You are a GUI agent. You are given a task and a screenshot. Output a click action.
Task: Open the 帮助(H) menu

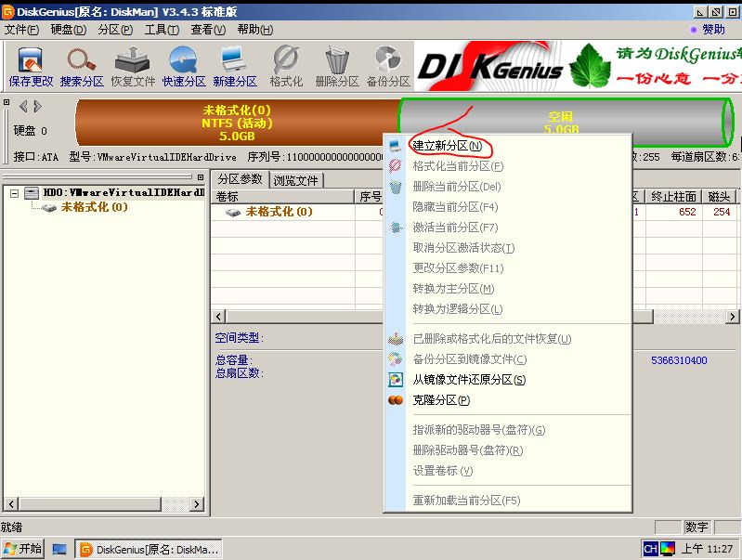(255, 30)
